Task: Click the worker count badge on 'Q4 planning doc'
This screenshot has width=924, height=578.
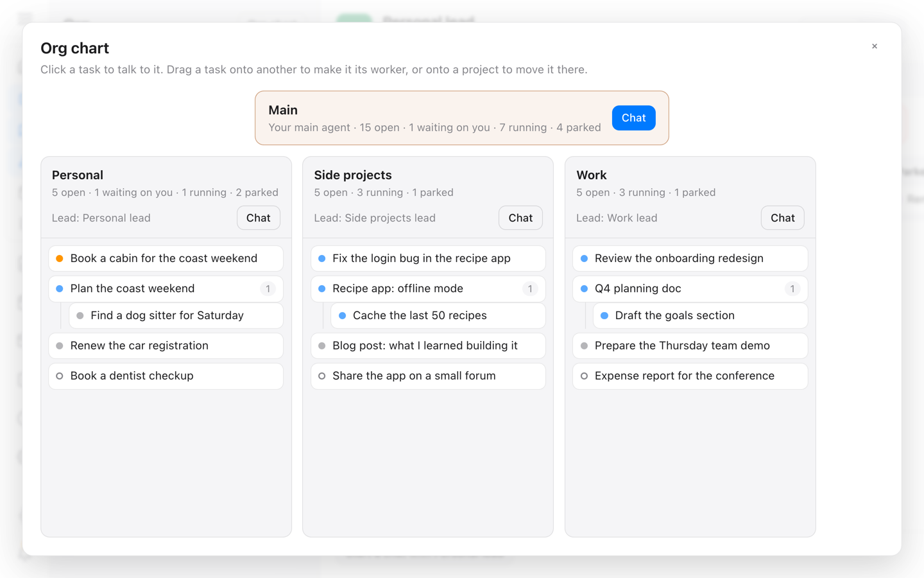Action: tap(792, 289)
